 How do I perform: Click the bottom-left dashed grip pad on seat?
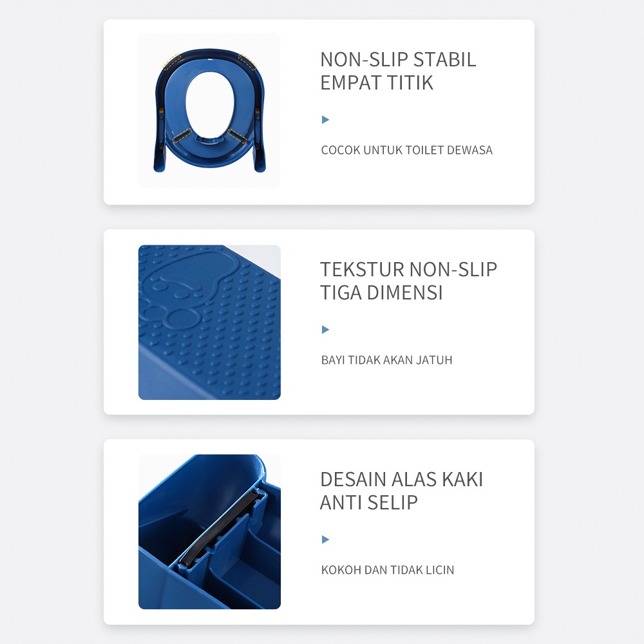pyautogui.click(x=182, y=135)
